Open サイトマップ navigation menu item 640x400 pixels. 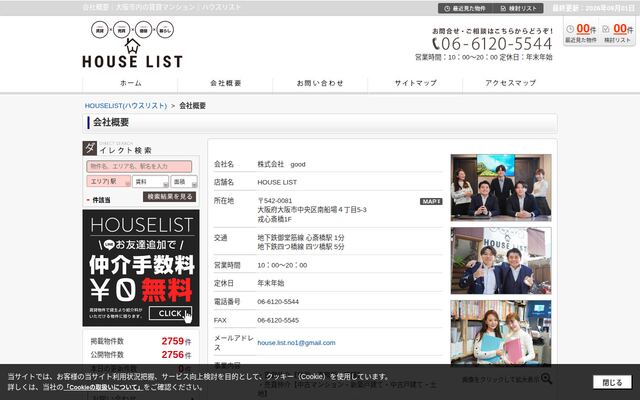415,83
